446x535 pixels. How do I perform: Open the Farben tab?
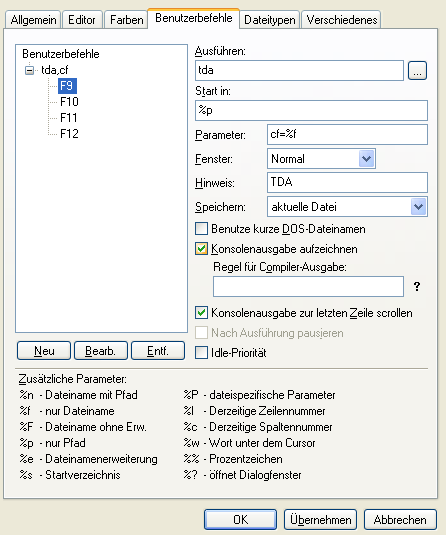tap(126, 20)
